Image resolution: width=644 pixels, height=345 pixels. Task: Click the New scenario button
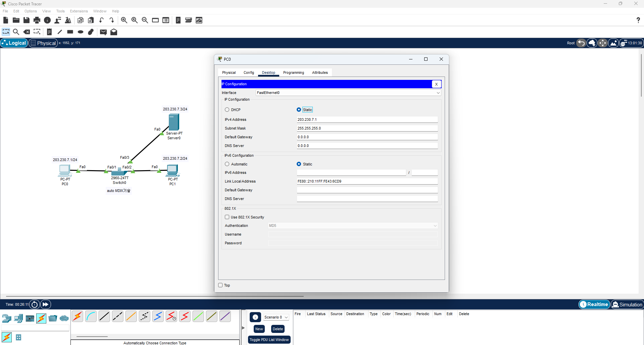pos(259,329)
